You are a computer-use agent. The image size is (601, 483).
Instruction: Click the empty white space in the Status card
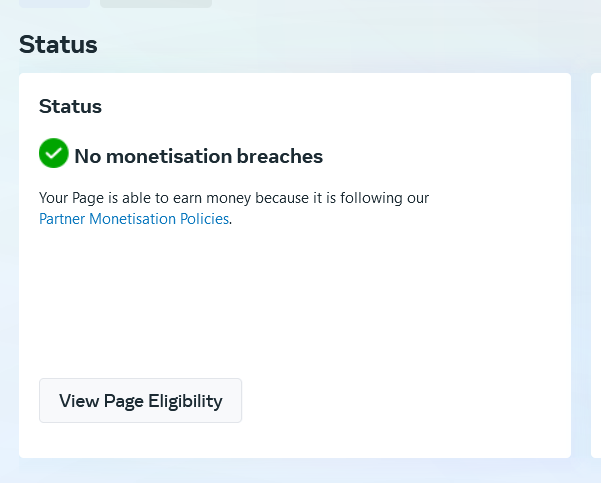pos(300,300)
